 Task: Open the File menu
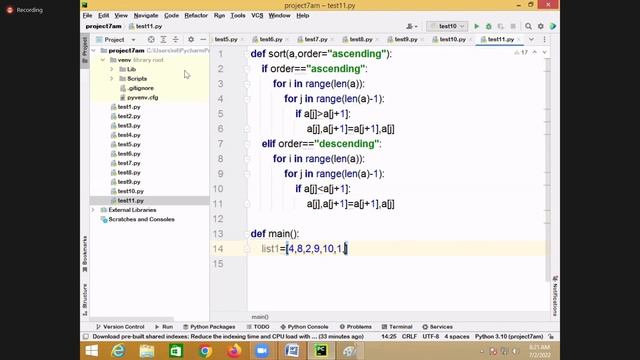tap(87, 16)
